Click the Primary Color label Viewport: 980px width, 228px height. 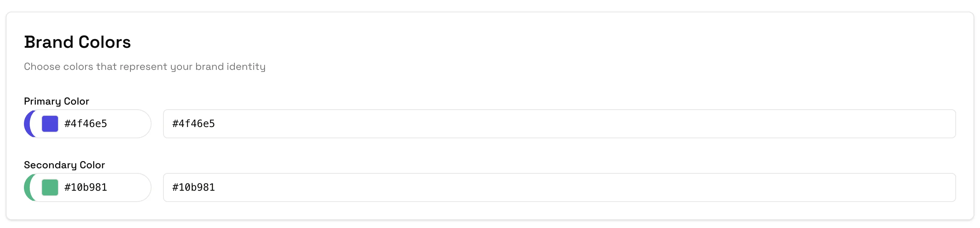click(56, 101)
